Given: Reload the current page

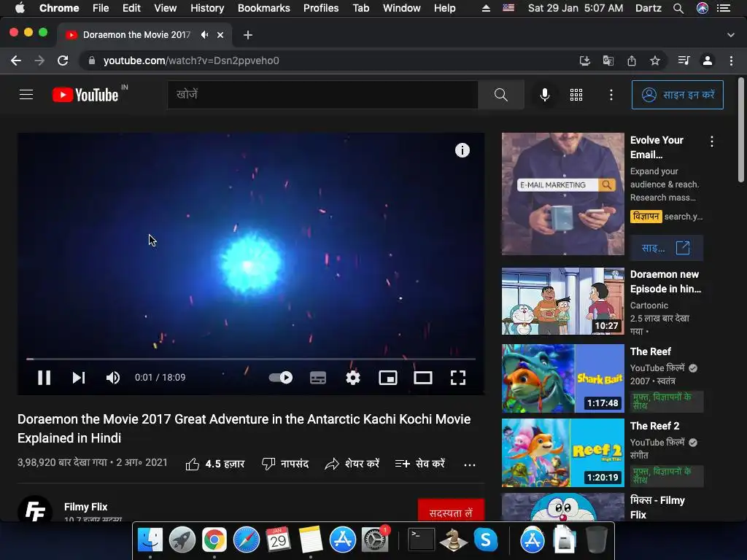Looking at the screenshot, I should 63,61.
